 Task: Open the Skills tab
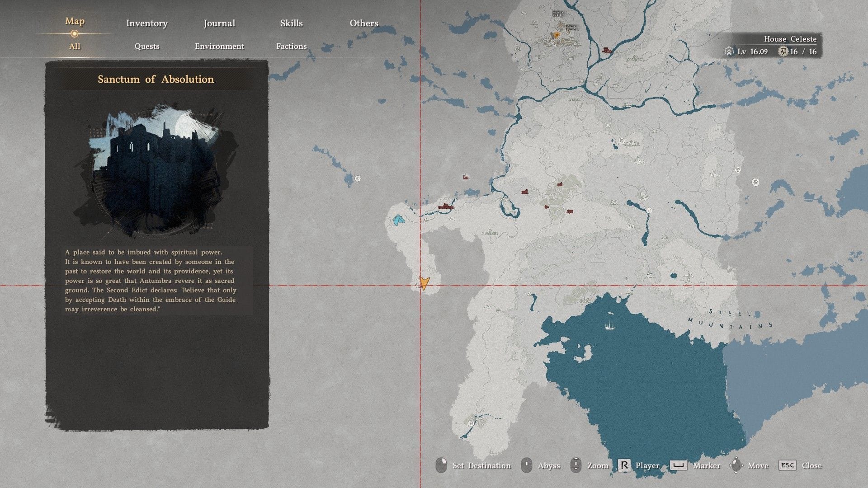tap(291, 23)
